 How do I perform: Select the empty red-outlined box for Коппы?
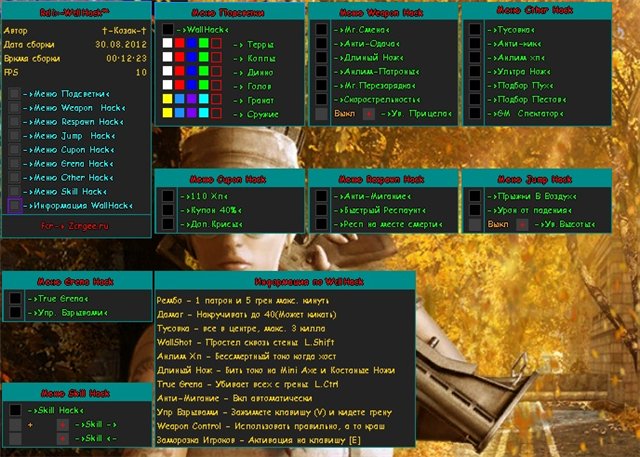pos(216,57)
